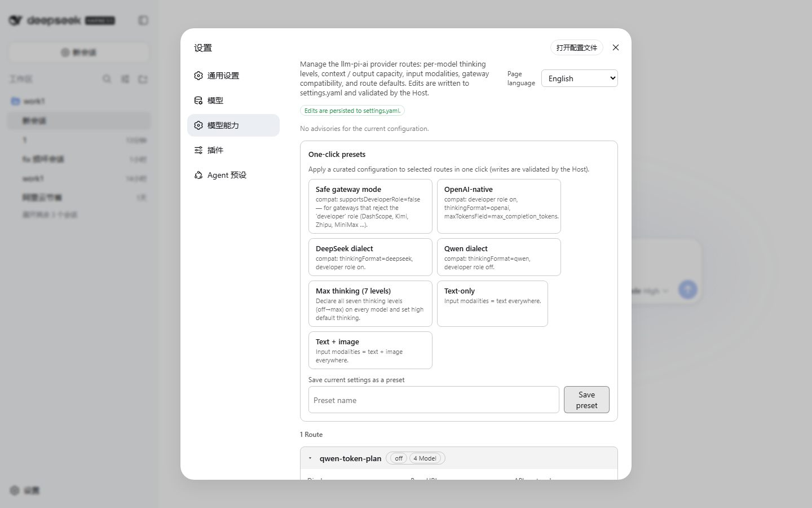
Task: Click the '1 Route' count label
Action: pos(311,435)
